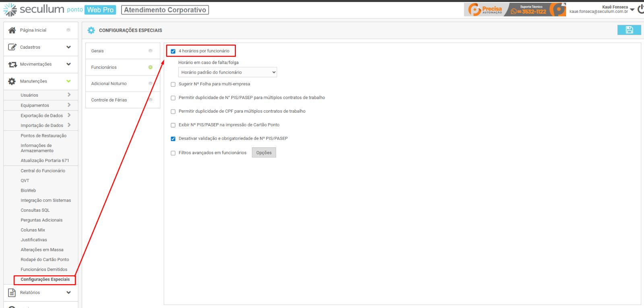Open the Horário padrão do funcionário dropdown
Viewport: 644px width, 308px height.
227,72
